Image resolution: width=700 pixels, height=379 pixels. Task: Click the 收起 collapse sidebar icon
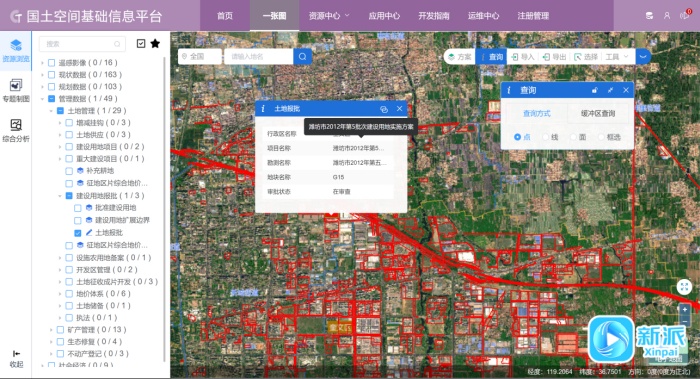pyautogui.click(x=17, y=359)
